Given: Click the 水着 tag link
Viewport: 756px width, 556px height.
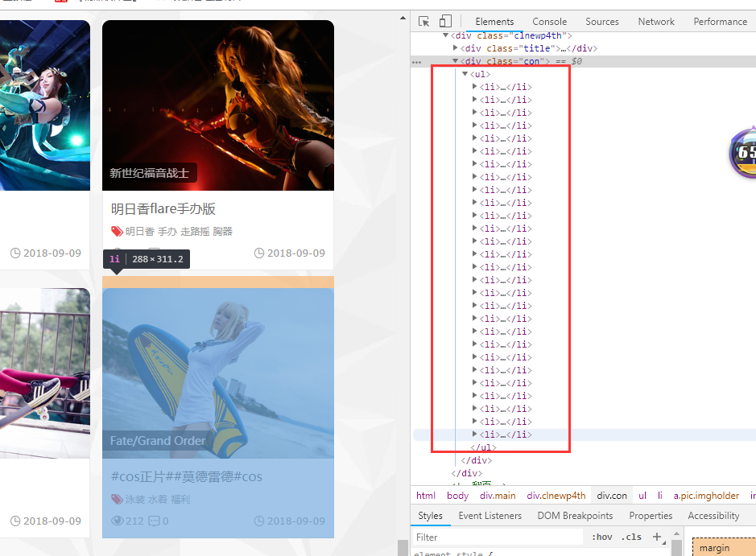Looking at the screenshot, I should pyautogui.click(x=158, y=499).
